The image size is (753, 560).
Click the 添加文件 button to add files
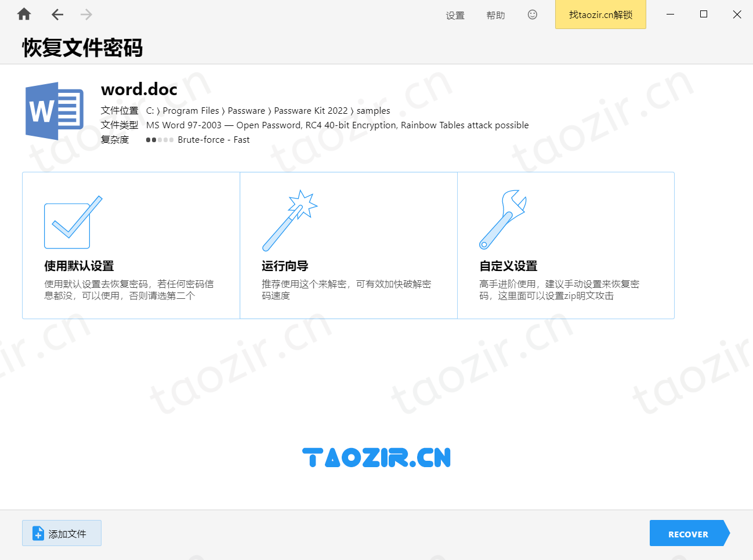(x=61, y=533)
